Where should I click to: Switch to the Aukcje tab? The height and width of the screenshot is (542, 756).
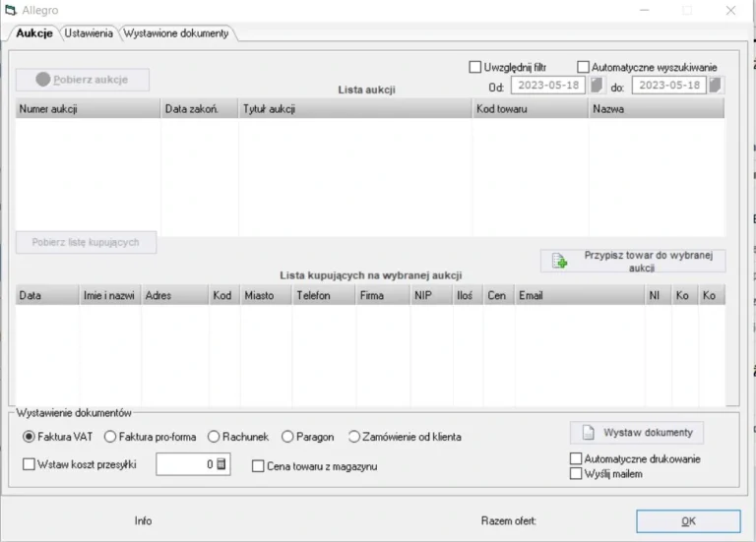(33, 33)
